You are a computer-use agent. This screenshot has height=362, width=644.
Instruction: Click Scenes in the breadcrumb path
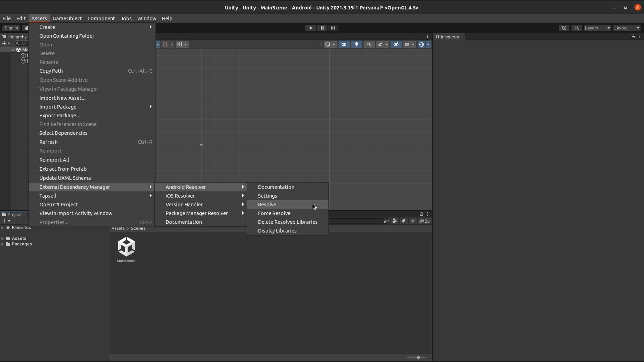(x=138, y=228)
